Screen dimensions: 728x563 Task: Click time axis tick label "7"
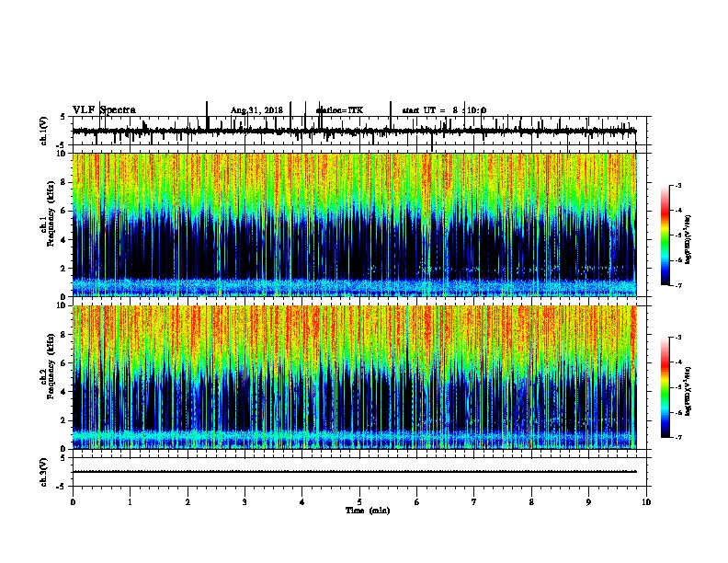pyautogui.click(x=474, y=502)
